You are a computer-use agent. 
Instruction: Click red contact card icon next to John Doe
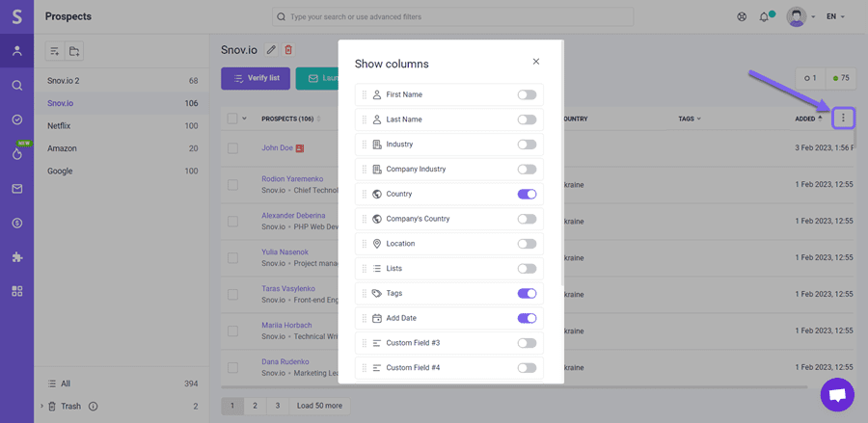point(301,148)
